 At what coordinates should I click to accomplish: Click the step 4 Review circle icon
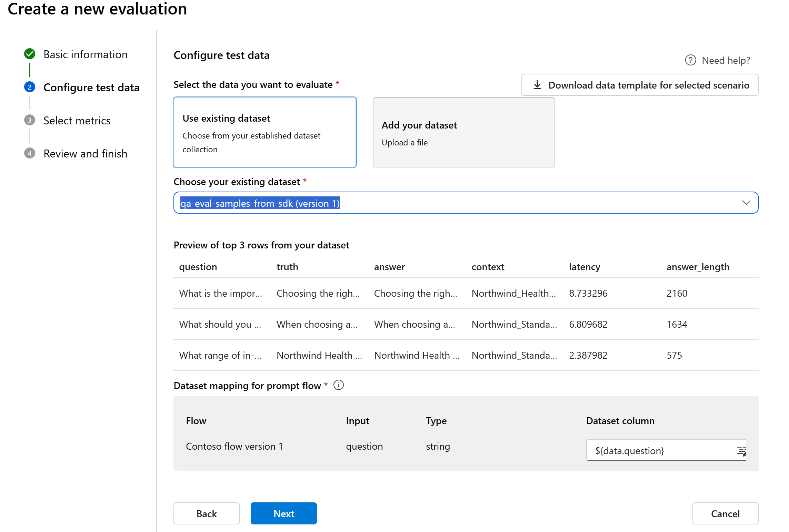click(30, 153)
